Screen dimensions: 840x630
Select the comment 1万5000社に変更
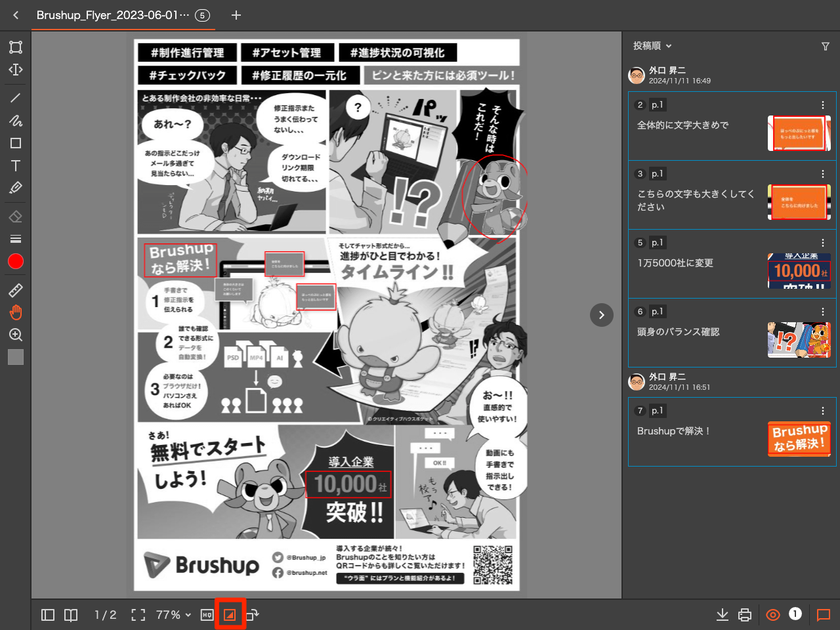click(x=675, y=262)
